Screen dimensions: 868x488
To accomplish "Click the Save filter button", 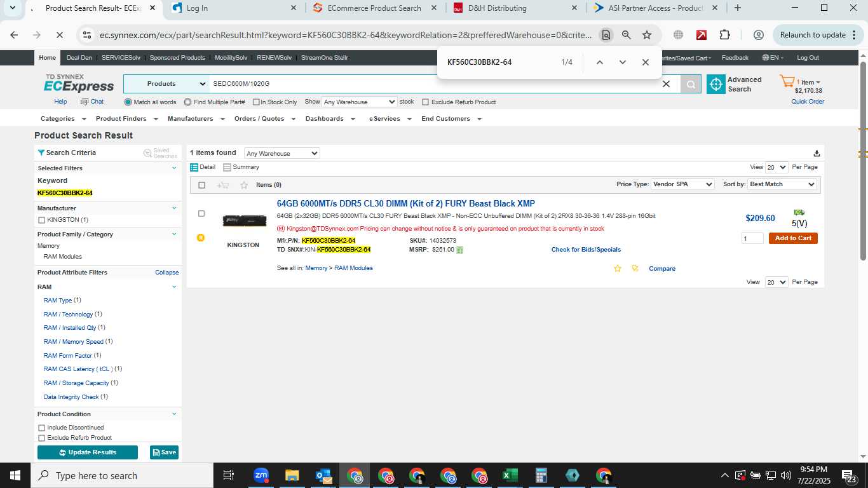I will pos(164,452).
